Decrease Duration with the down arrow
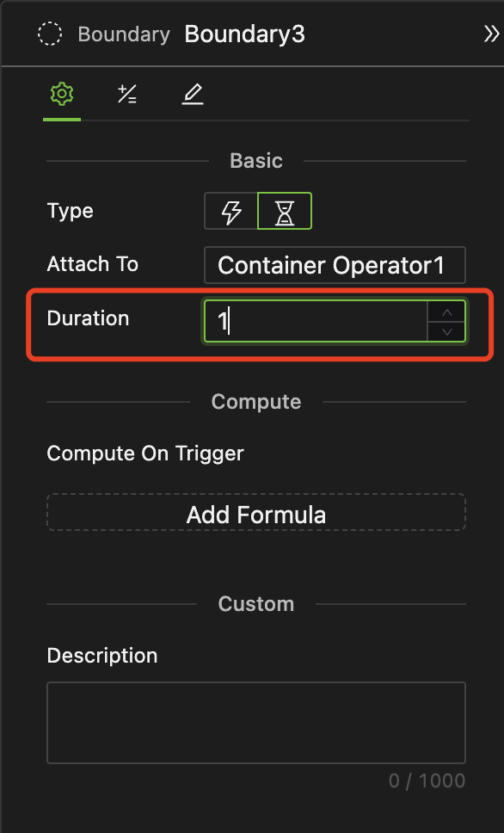504x833 pixels. coord(446,331)
